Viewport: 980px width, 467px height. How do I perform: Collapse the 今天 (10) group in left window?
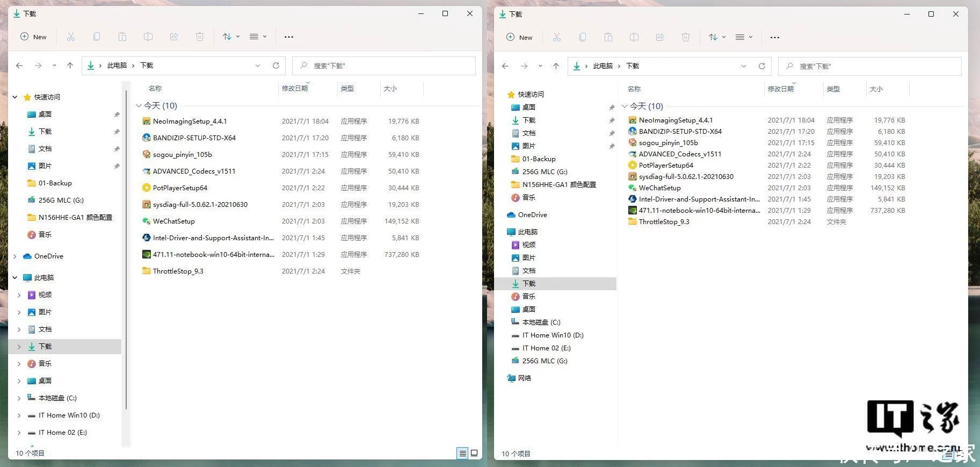click(x=139, y=106)
